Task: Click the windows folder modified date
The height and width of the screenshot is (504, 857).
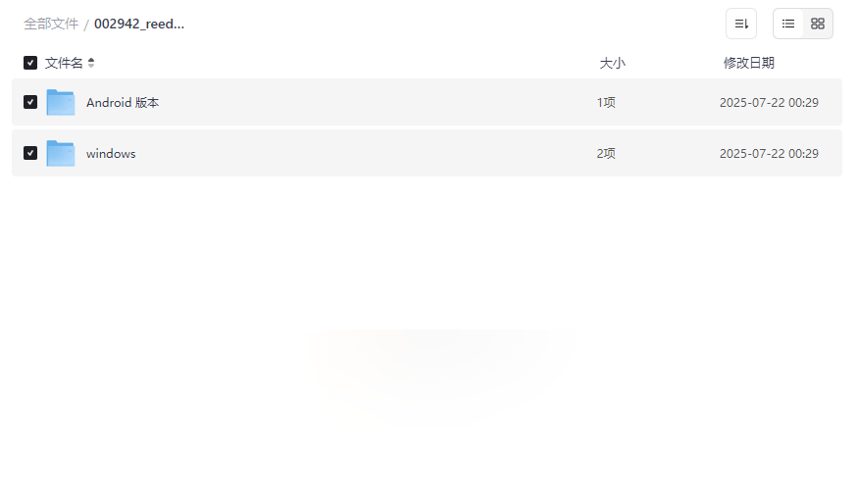Action: click(x=769, y=153)
